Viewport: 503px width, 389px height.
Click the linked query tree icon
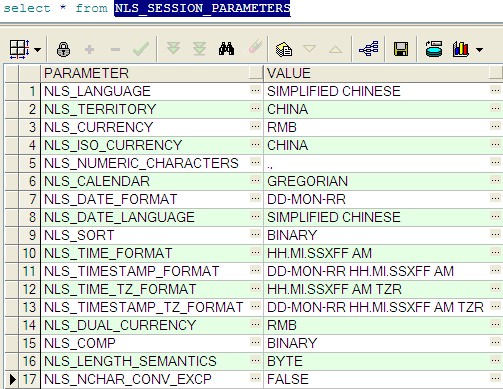click(x=369, y=49)
